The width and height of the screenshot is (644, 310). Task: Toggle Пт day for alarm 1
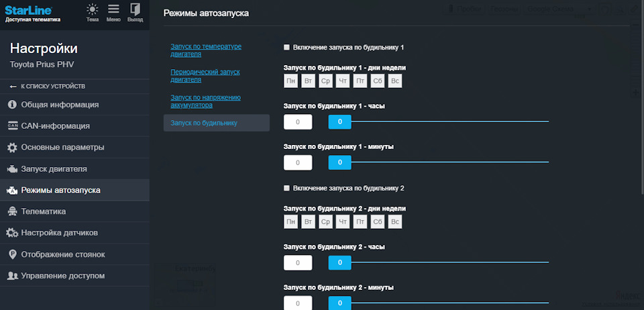point(360,81)
